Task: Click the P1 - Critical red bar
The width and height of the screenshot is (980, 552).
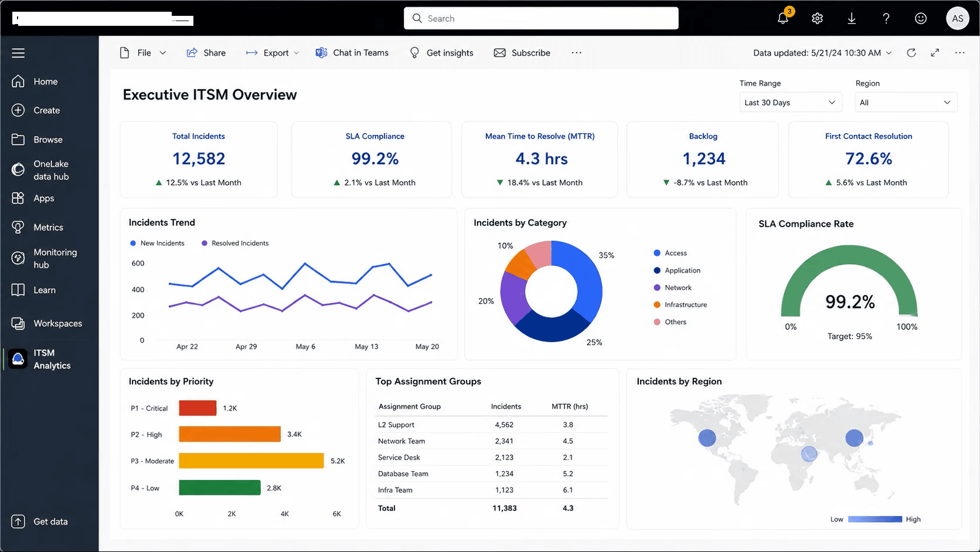Action: (198, 408)
